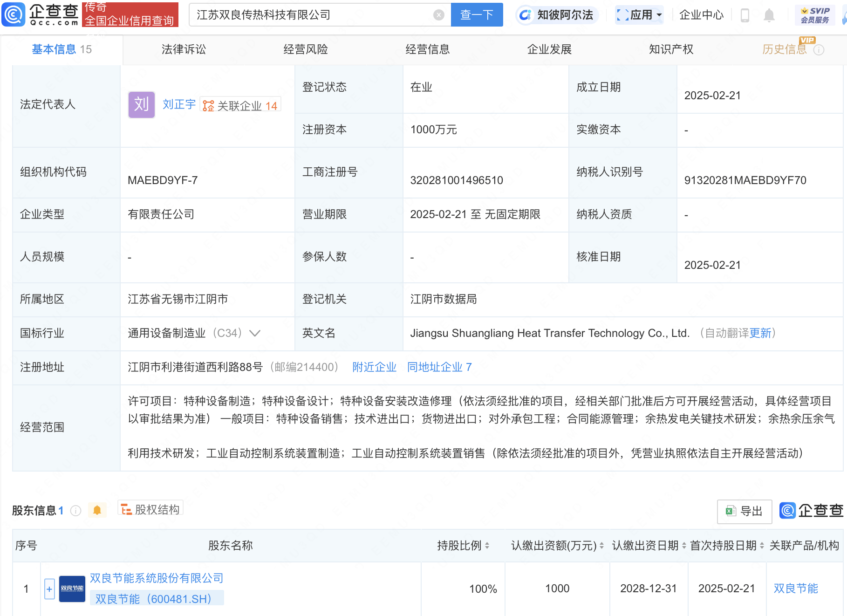Switch to the 经营信息 tab

427,49
